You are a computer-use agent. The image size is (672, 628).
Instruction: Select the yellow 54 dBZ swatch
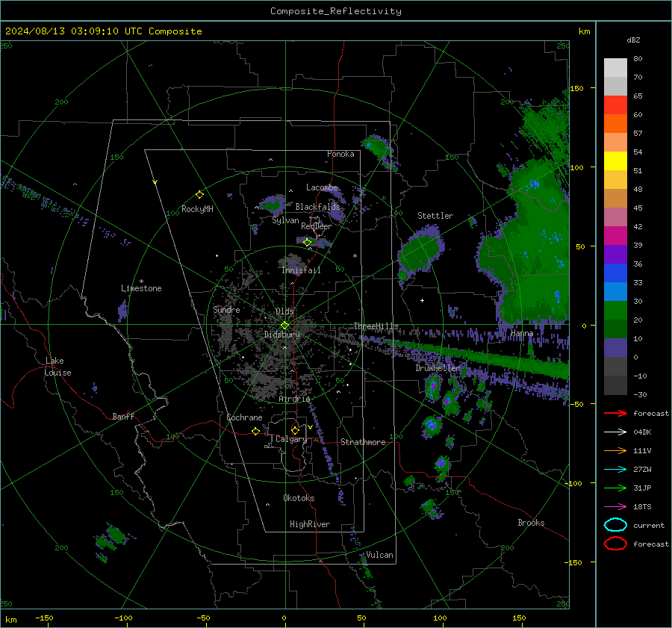[615, 161]
